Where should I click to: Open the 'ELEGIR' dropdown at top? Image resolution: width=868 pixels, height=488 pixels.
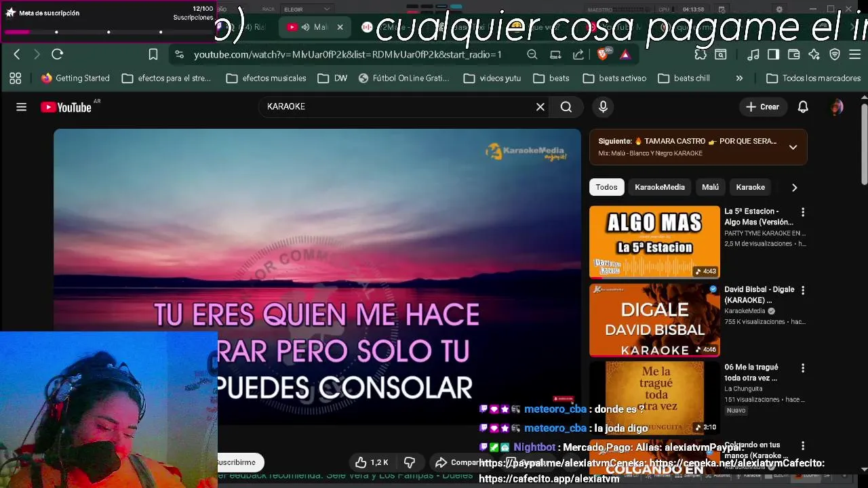point(307,9)
